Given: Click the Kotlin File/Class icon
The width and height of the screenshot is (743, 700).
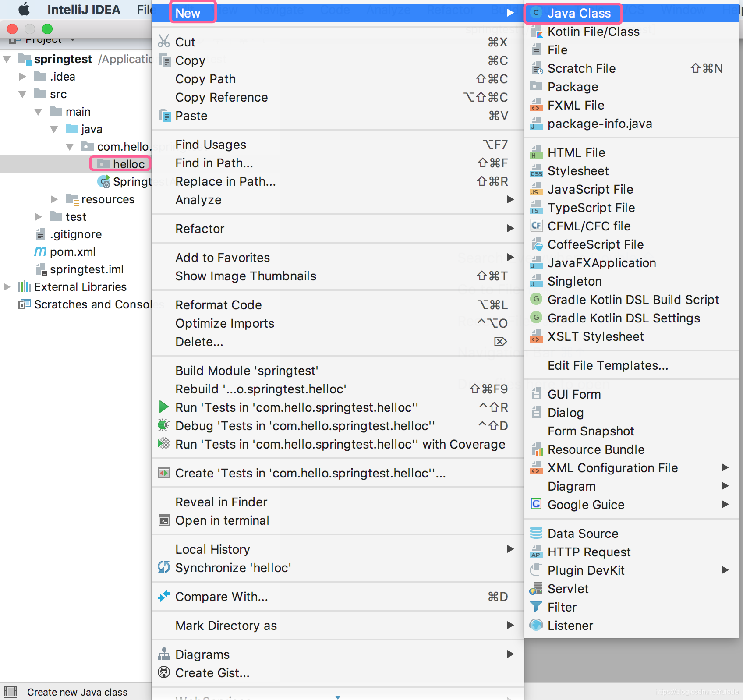Looking at the screenshot, I should point(536,32).
